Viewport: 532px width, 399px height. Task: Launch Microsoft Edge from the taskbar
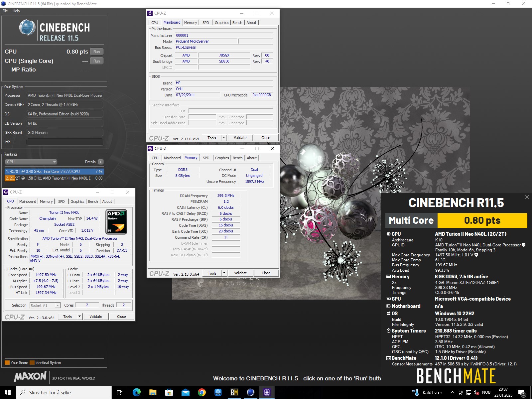(136, 392)
